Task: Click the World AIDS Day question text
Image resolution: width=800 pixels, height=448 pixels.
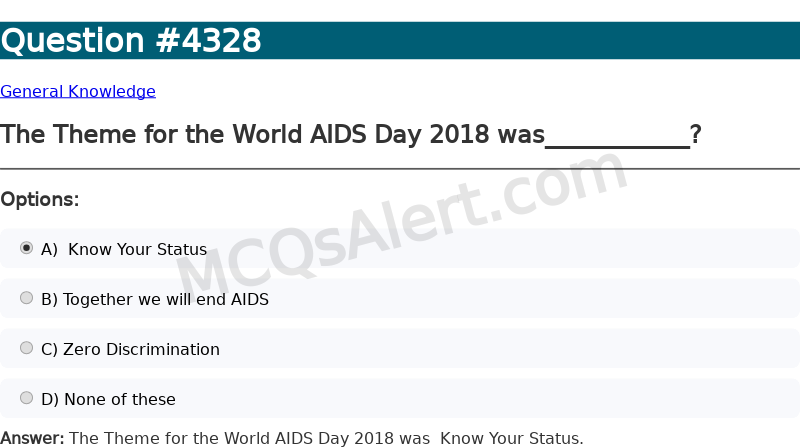Action: click(272, 135)
